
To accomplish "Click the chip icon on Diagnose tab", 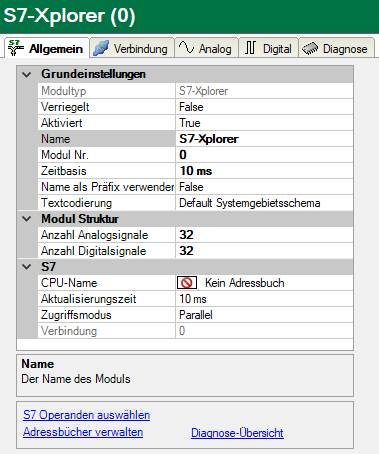I will [x=310, y=49].
